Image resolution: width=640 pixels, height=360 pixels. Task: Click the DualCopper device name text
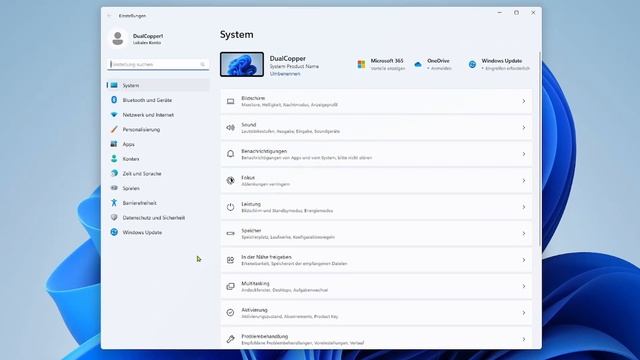287,58
